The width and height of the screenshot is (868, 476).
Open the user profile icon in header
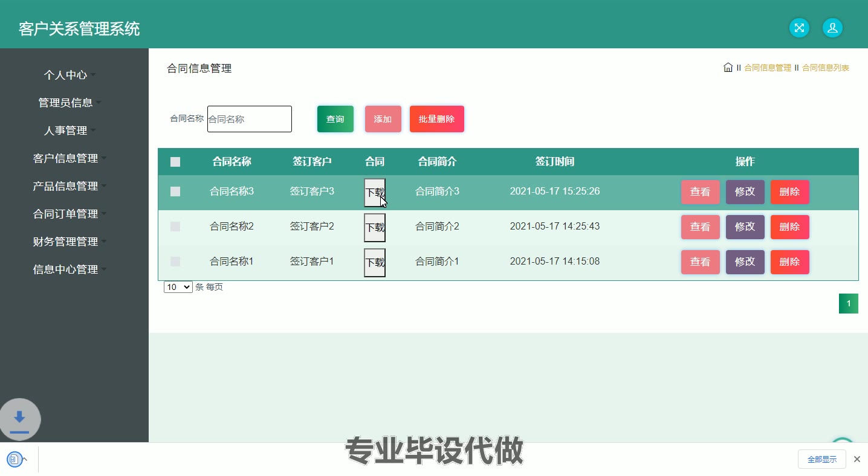click(832, 28)
